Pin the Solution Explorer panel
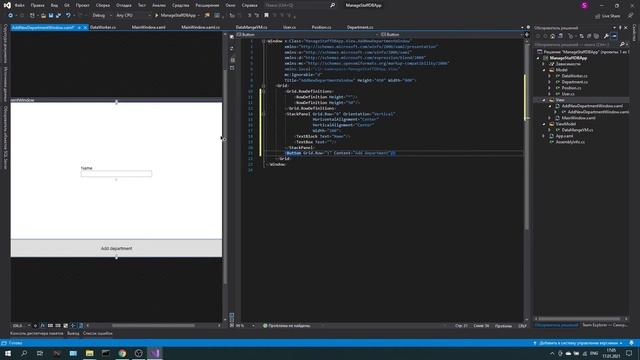Viewport: 640px width, 360px height. pos(620,28)
